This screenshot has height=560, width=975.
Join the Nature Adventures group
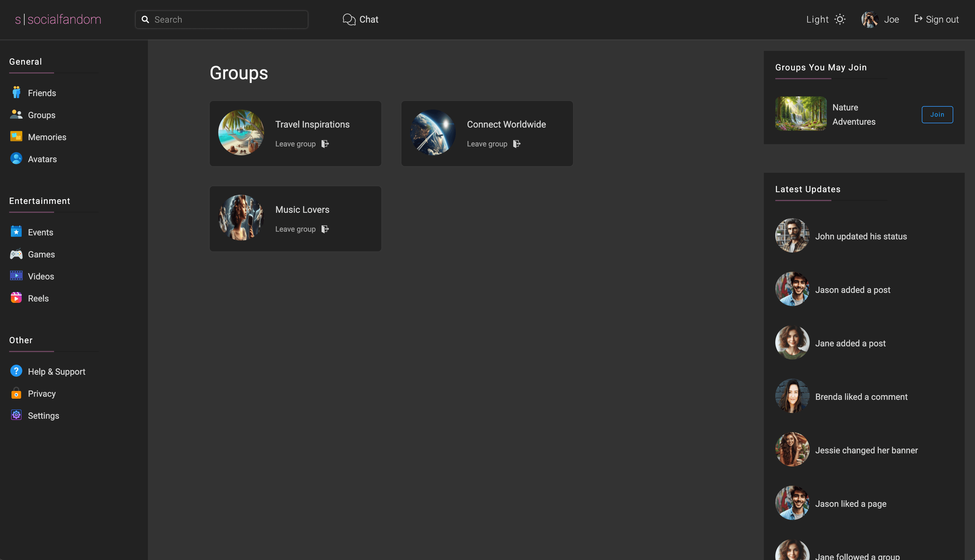tap(937, 114)
